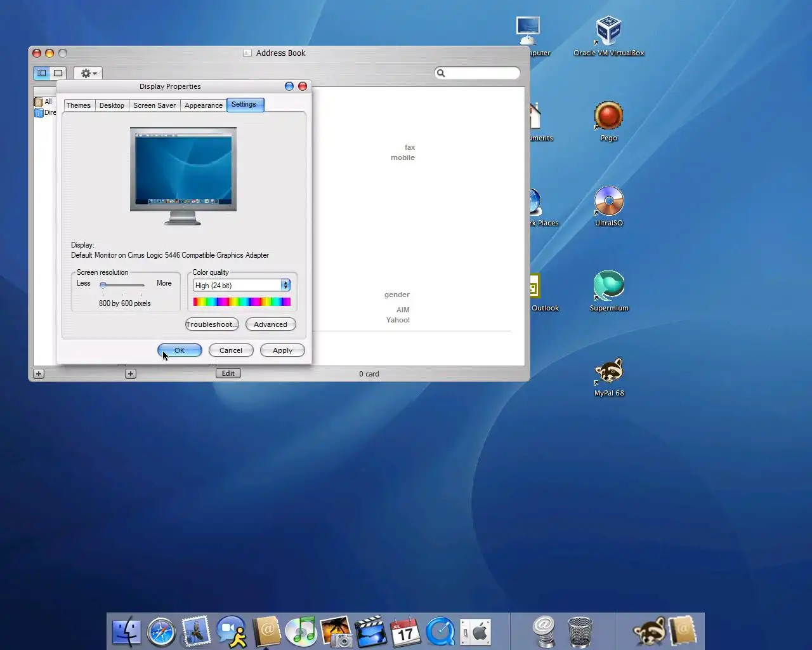Click the screen resolution slider handle

[x=103, y=286]
